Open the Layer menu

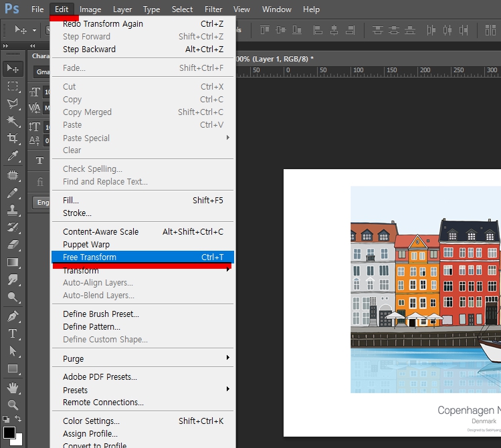point(122,9)
